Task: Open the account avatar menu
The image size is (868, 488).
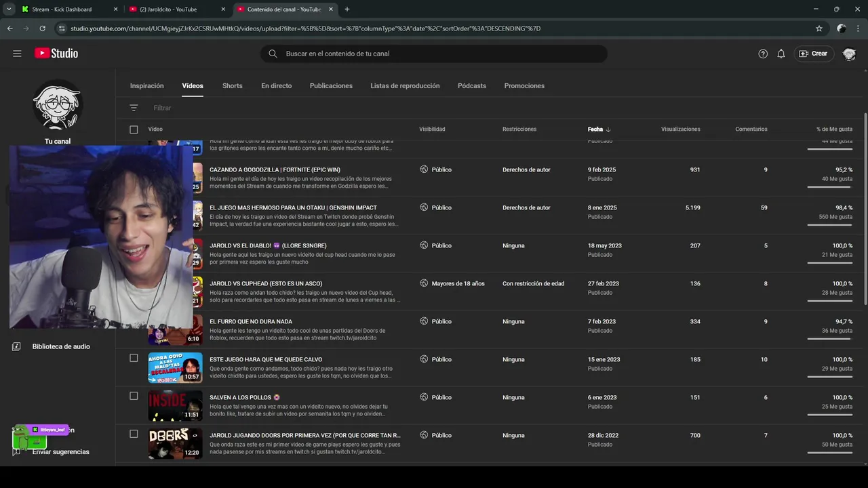Action: tap(849, 54)
